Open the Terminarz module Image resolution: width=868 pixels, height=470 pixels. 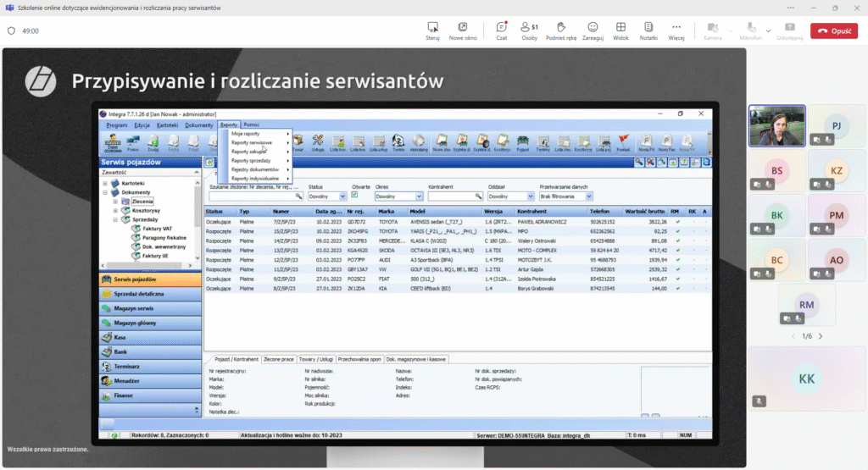click(150, 367)
